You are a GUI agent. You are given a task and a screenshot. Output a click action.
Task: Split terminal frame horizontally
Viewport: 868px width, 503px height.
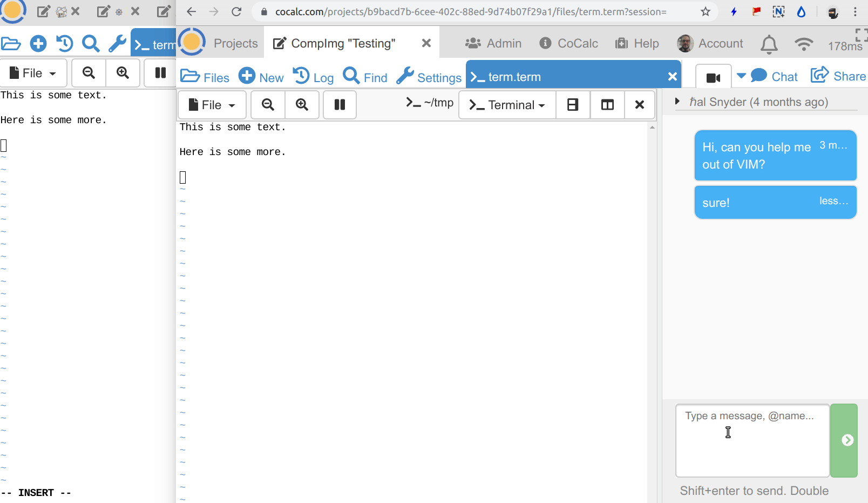(x=573, y=105)
